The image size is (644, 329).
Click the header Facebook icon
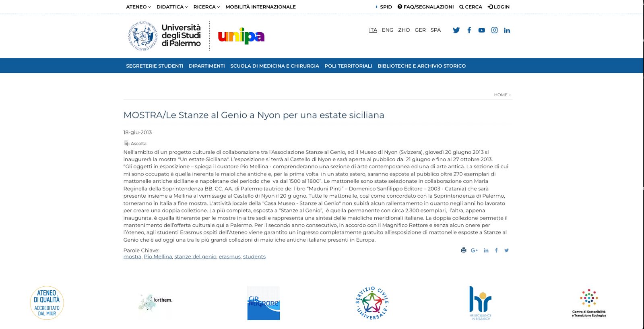pyautogui.click(x=469, y=30)
